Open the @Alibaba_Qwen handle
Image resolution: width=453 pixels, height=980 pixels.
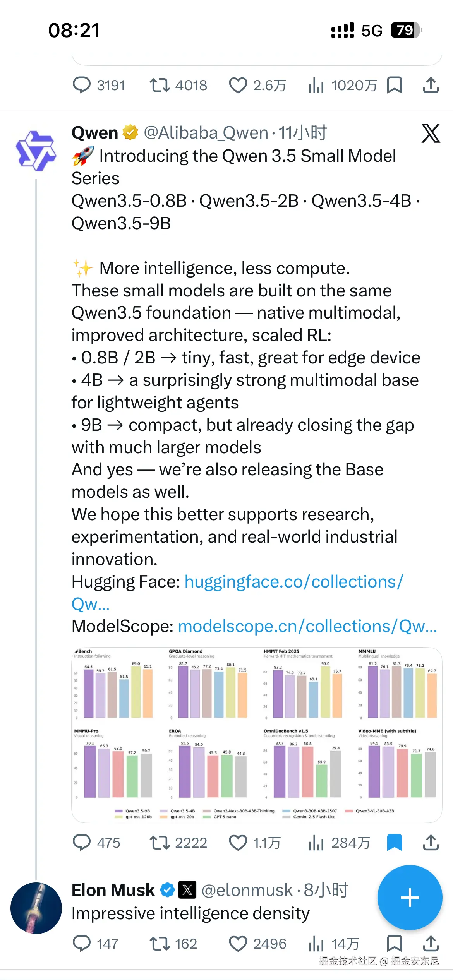(206, 133)
